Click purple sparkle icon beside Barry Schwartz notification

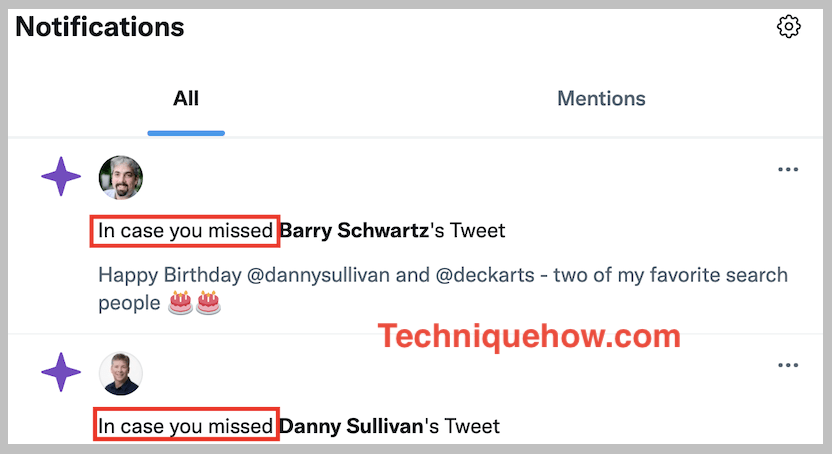pos(61,177)
